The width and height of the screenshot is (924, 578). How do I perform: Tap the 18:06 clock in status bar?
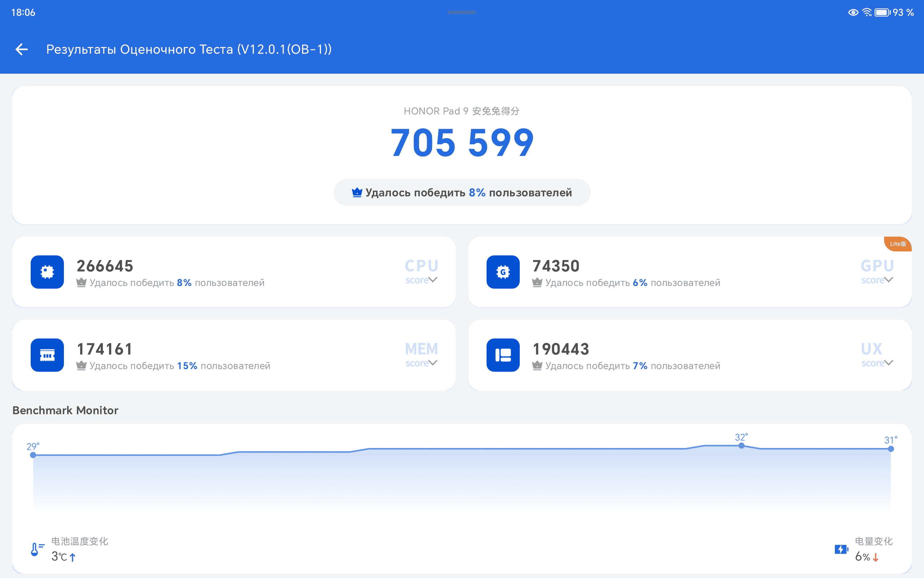click(x=23, y=13)
